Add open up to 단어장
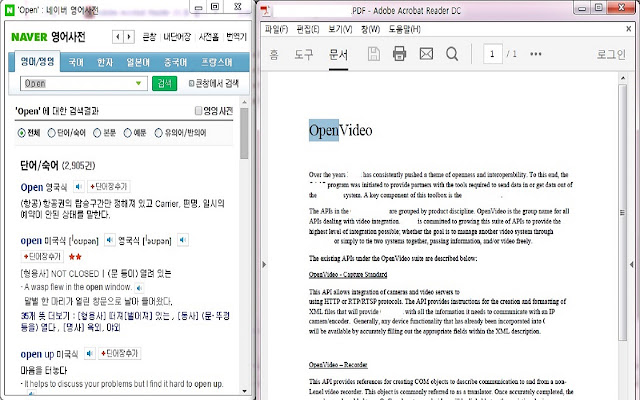The height and width of the screenshot is (400, 640). (x=120, y=353)
